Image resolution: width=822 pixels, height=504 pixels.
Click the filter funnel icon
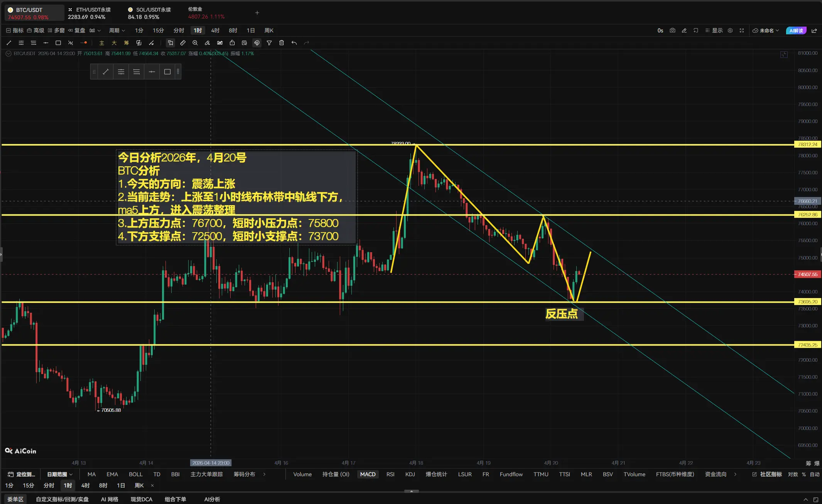tap(269, 43)
